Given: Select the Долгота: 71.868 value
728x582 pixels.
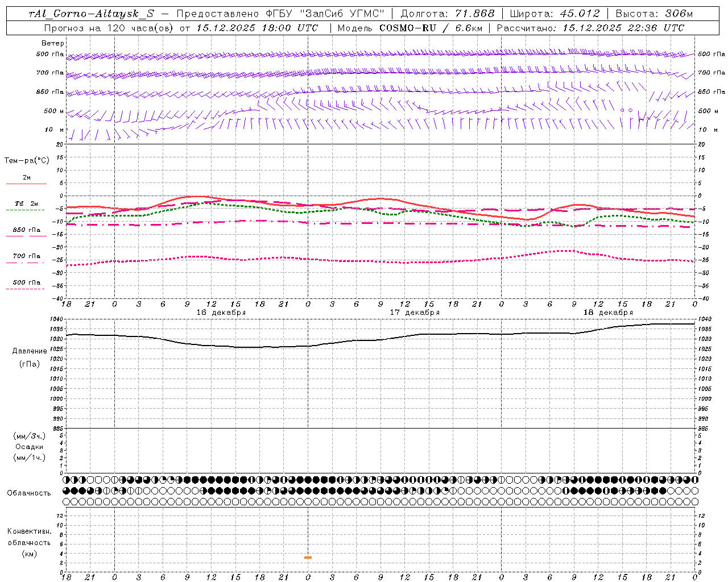Looking at the screenshot, I should pos(448,14).
